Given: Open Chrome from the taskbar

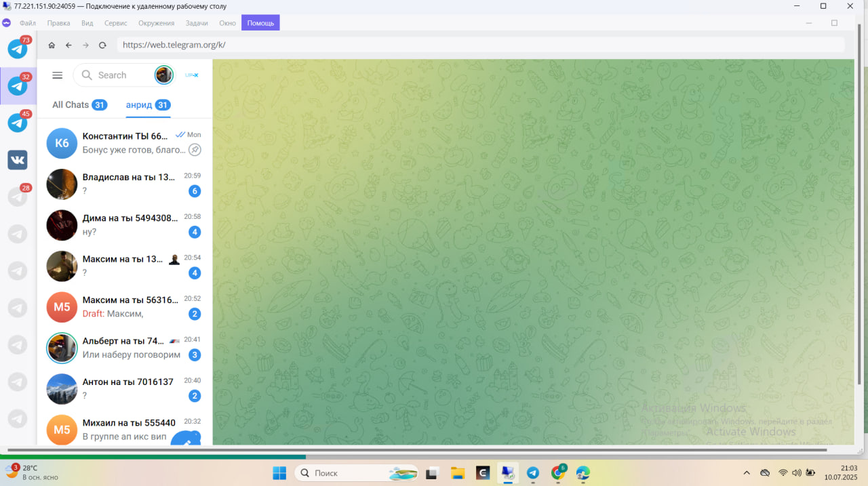Looking at the screenshot, I should pyautogui.click(x=558, y=472).
